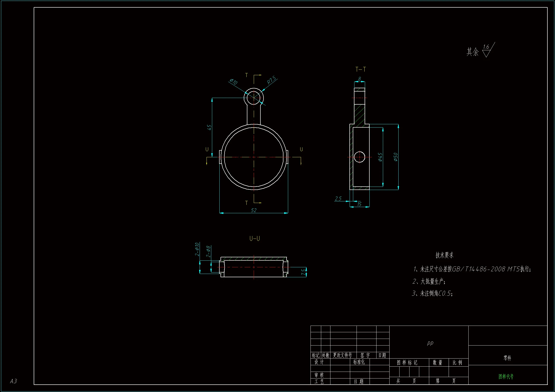Click the U-U section view title
Viewport: 555px width, 392px height.
254,239
